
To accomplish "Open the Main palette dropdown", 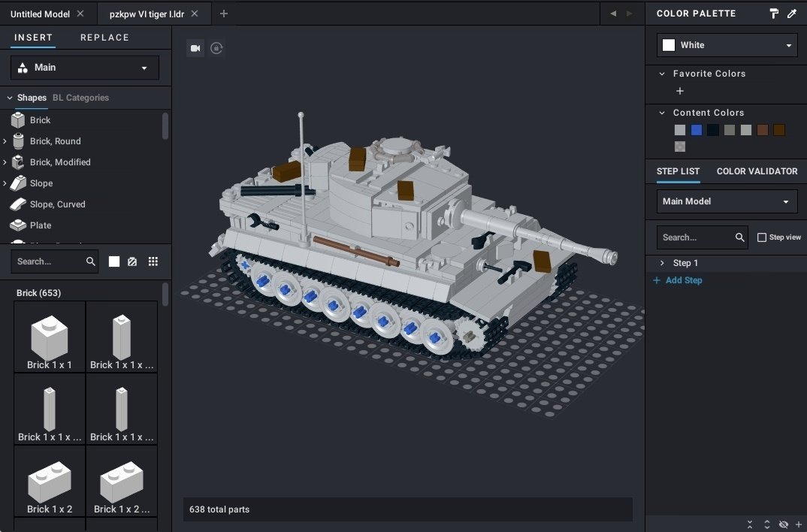I will pyautogui.click(x=85, y=68).
